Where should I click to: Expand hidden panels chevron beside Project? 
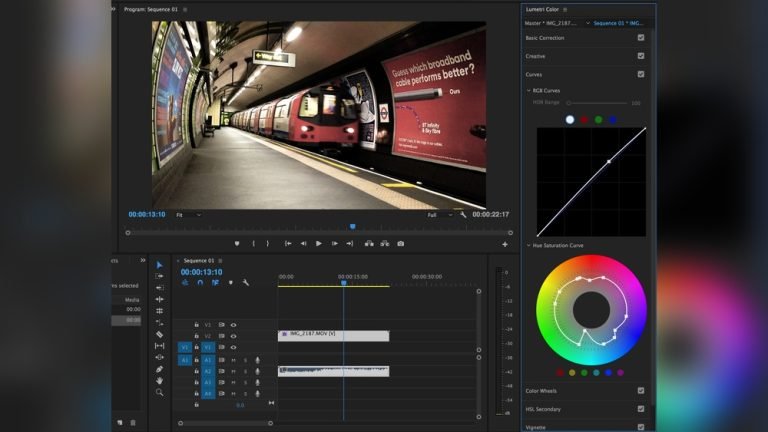[143, 260]
